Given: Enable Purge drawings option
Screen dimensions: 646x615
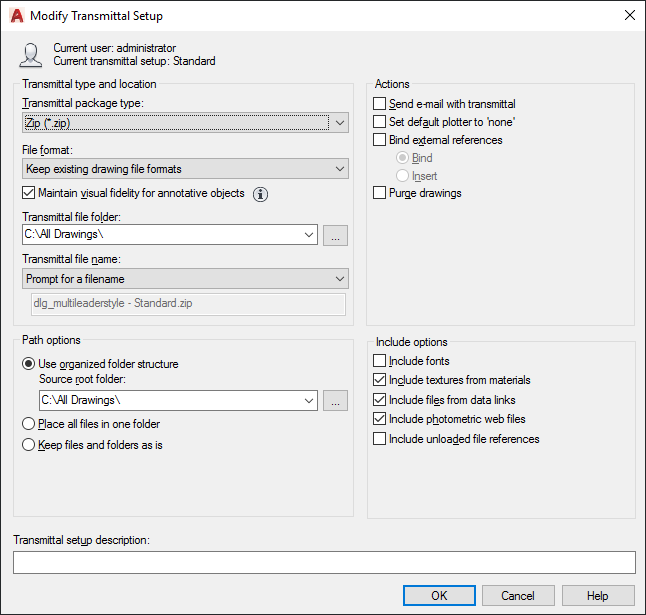Looking at the screenshot, I should (380, 193).
